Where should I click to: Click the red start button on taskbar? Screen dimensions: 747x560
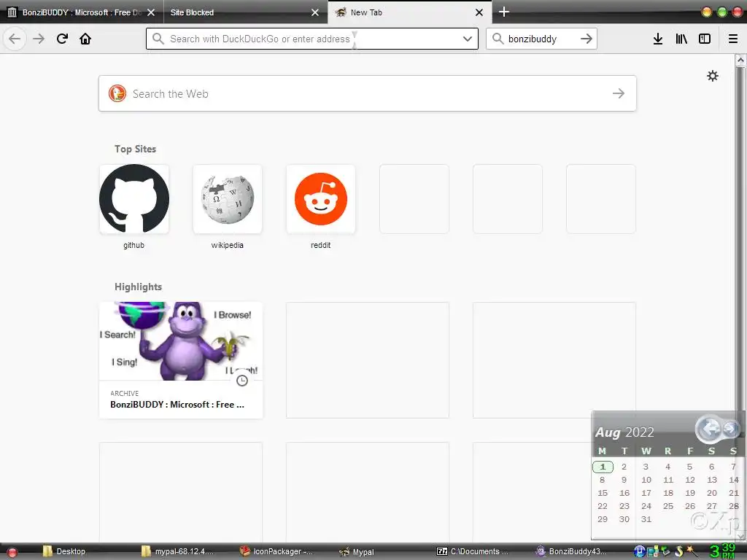(12, 552)
